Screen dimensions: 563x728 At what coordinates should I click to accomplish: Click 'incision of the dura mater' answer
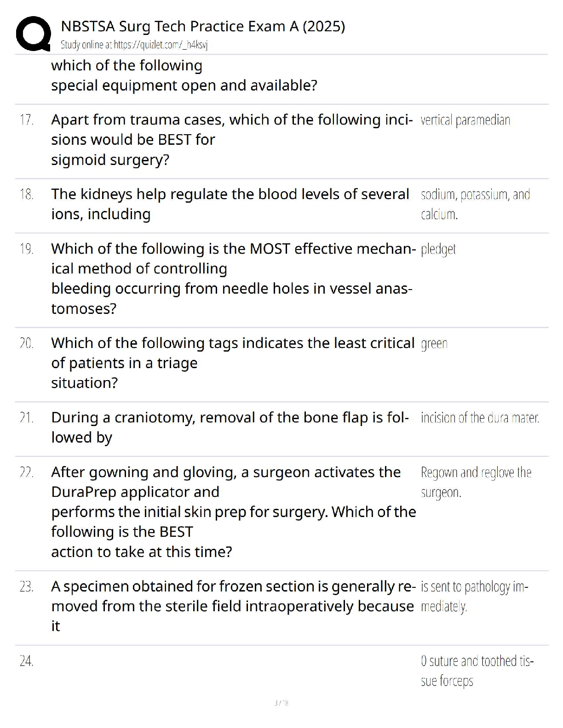[x=479, y=418]
